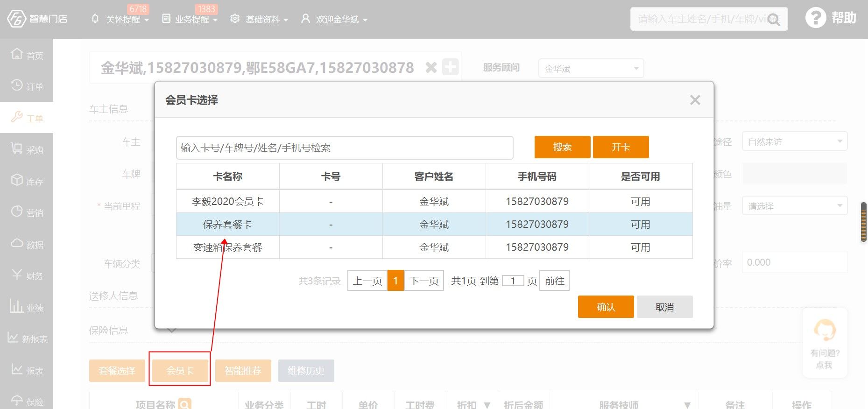
Task: Click the 客户姓名 column header
Action: [x=434, y=176]
